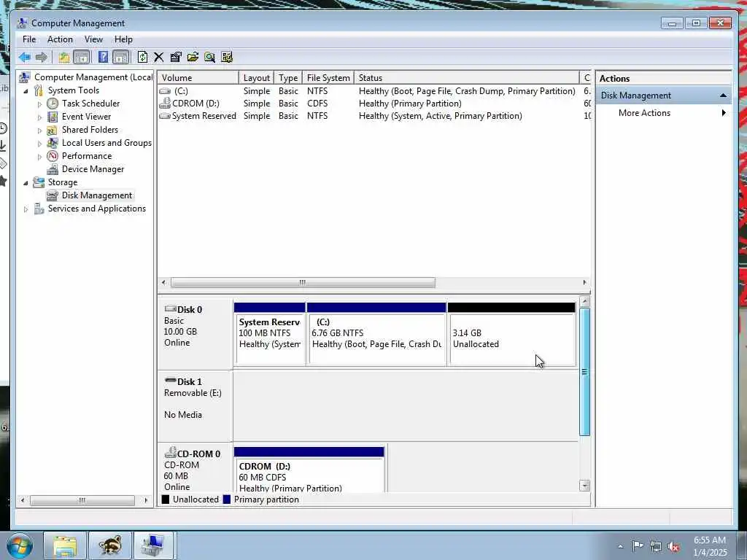747x560 pixels.
Task: Open the File menu
Action: click(29, 39)
